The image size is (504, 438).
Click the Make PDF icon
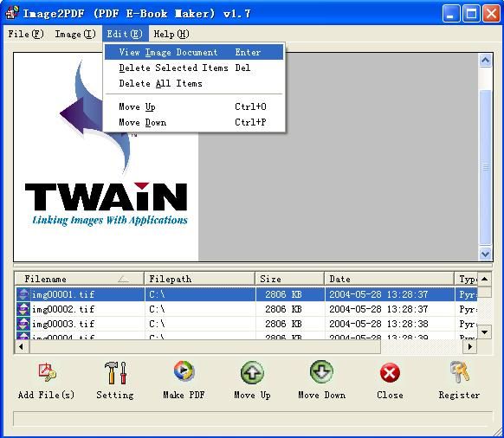click(184, 370)
